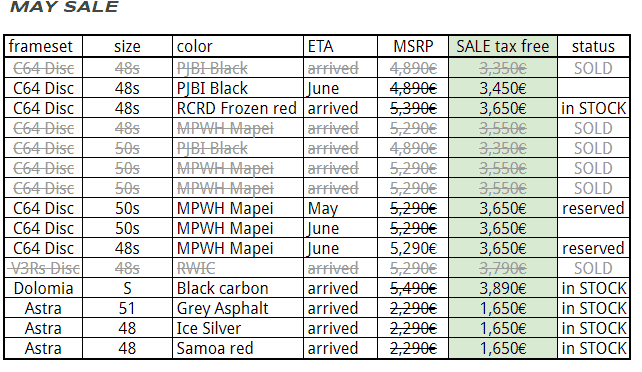The width and height of the screenshot is (642, 372).
Task: Select the MSRP column header
Action: tap(413, 46)
